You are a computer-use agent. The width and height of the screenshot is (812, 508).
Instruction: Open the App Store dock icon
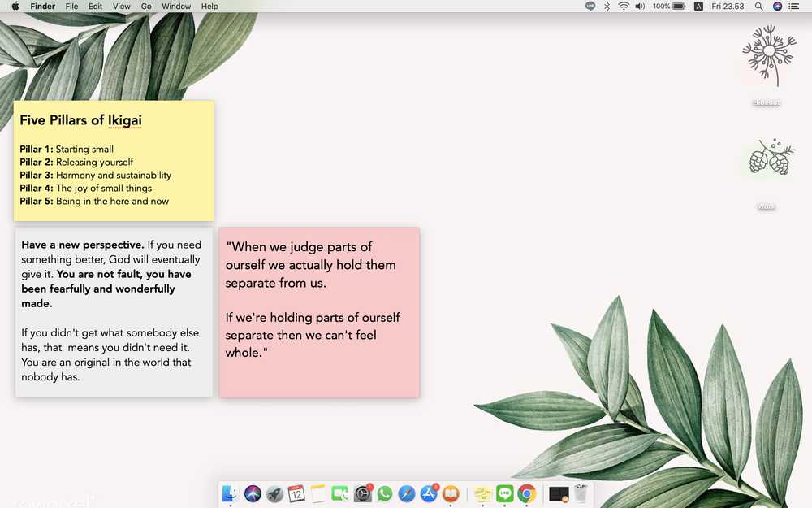(429, 493)
